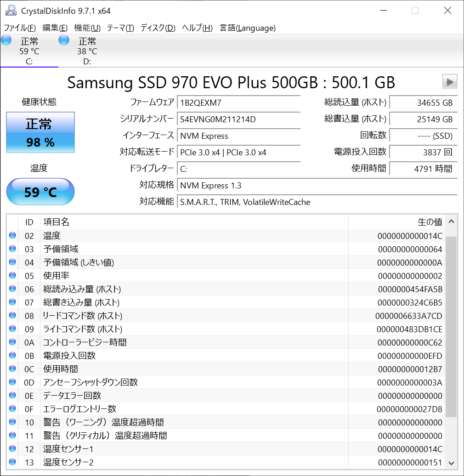The height and width of the screenshot is (476, 464).
Task: Select the 使用率 row name
Action: tap(56, 276)
